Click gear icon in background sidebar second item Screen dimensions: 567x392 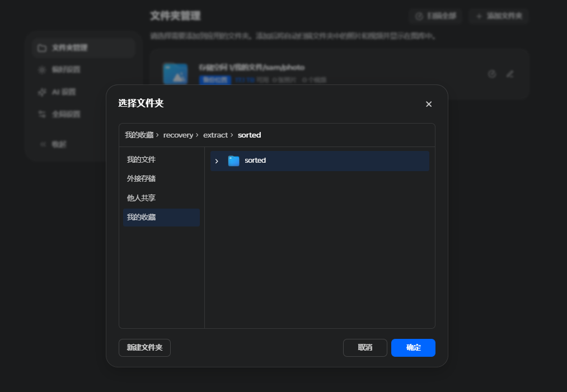coord(42,70)
